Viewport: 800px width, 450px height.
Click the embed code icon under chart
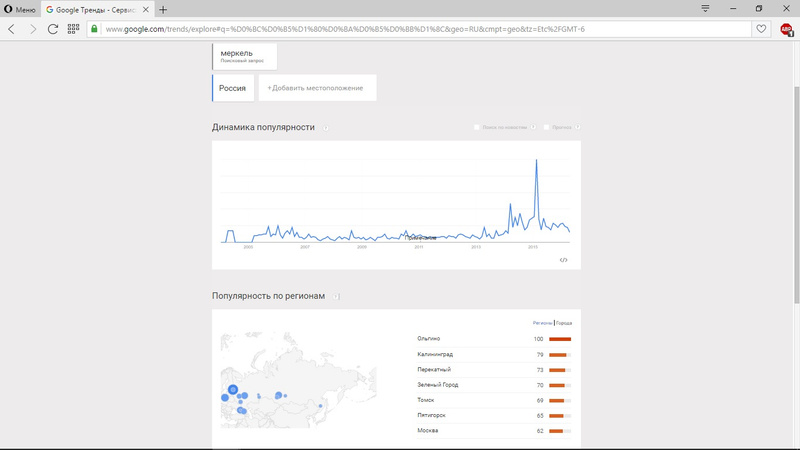pyautogui.click(x=563, y=260)
